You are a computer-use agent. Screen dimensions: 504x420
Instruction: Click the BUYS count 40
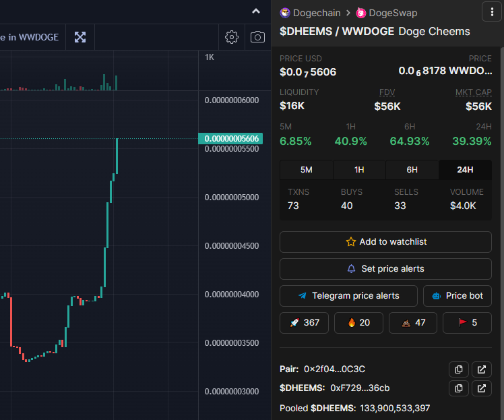[x=347, y=206]
